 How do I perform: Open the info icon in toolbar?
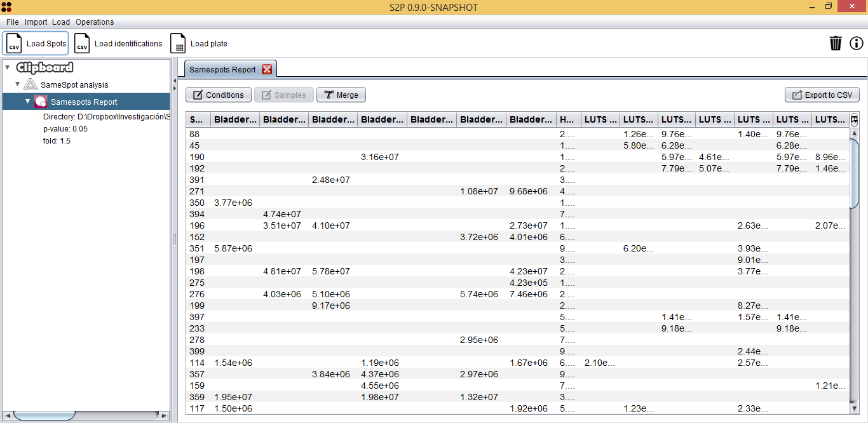[x=857, y=43]
